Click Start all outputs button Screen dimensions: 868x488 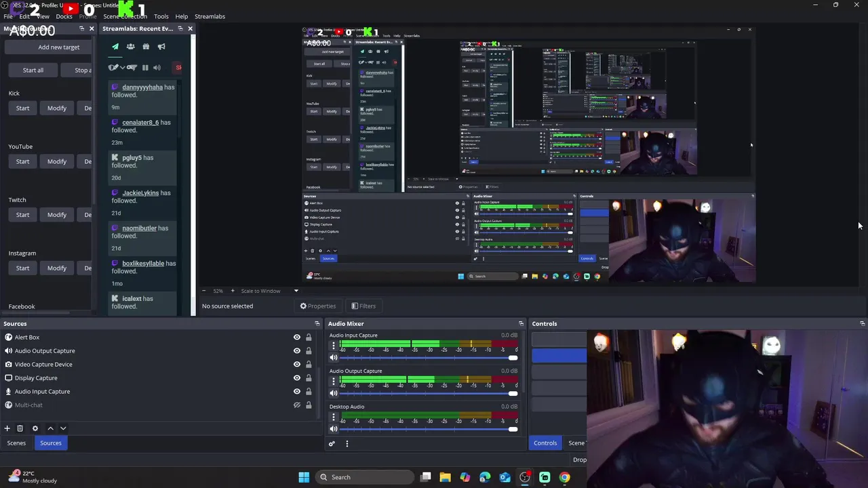(33, 70)
